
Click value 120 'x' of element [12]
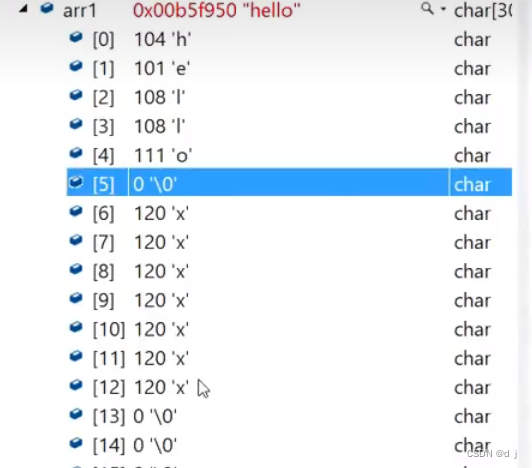162,387
